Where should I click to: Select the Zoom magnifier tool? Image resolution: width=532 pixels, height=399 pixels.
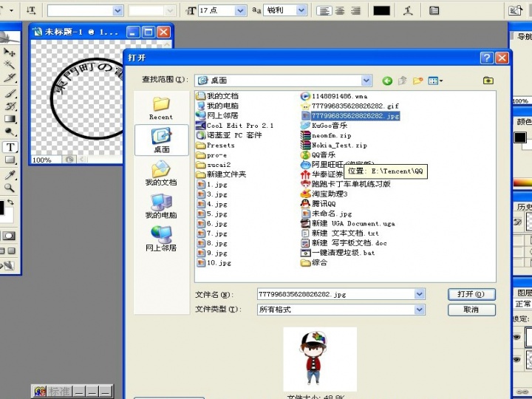point(10,188)
